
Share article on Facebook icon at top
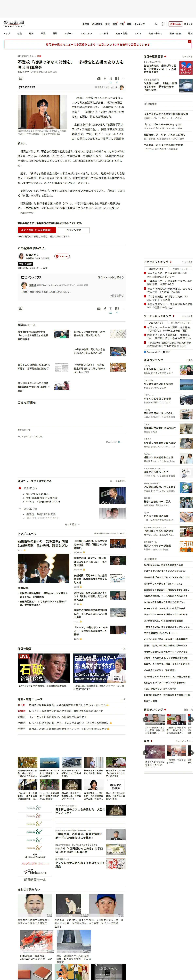click(x=105, y=78)
